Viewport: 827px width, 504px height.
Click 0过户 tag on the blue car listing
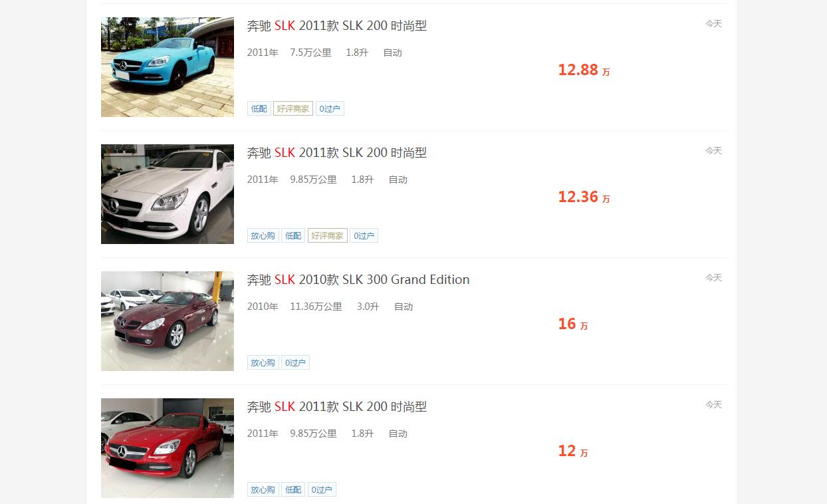330,108
